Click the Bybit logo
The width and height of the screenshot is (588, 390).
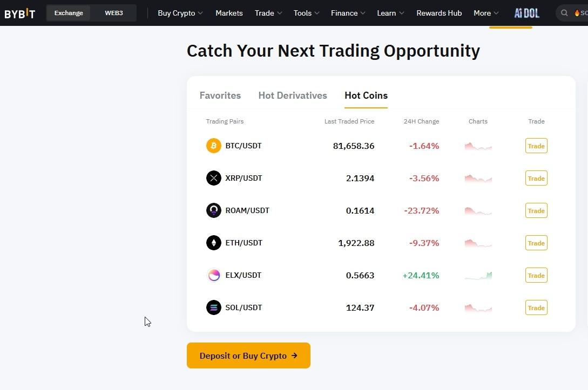click(x=20, y=13)
